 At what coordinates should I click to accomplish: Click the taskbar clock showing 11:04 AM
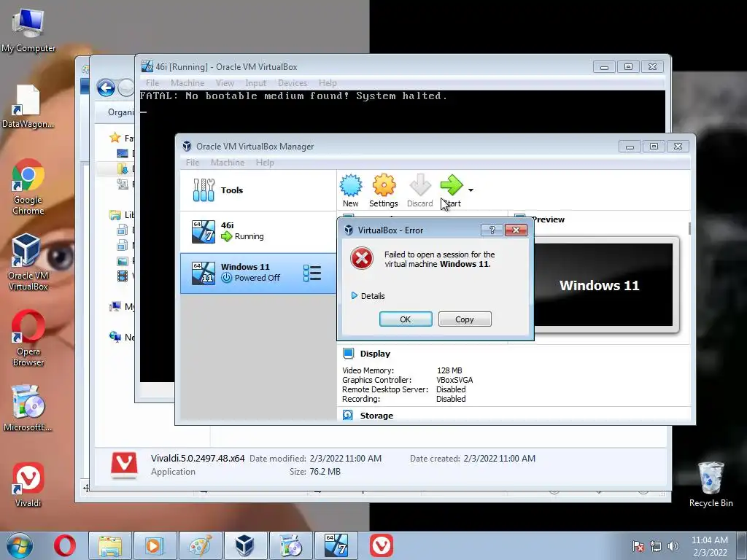pos(710,546)
